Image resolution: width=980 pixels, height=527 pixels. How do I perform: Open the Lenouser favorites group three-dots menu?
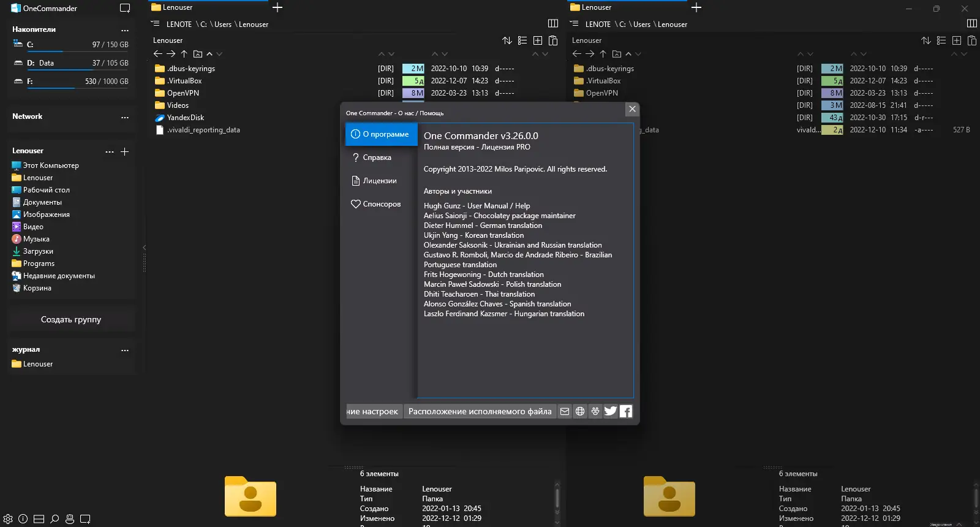[110, 151]
